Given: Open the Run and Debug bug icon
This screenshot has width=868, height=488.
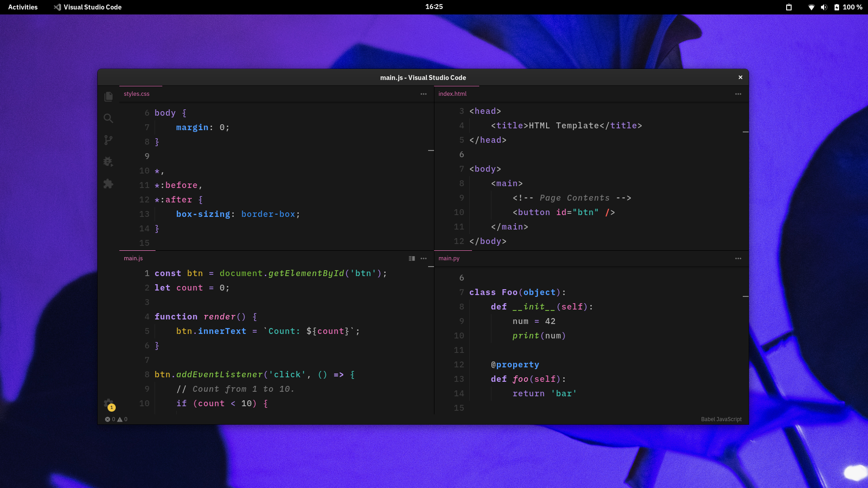Looking at the screenshot, I should (108, 162).
